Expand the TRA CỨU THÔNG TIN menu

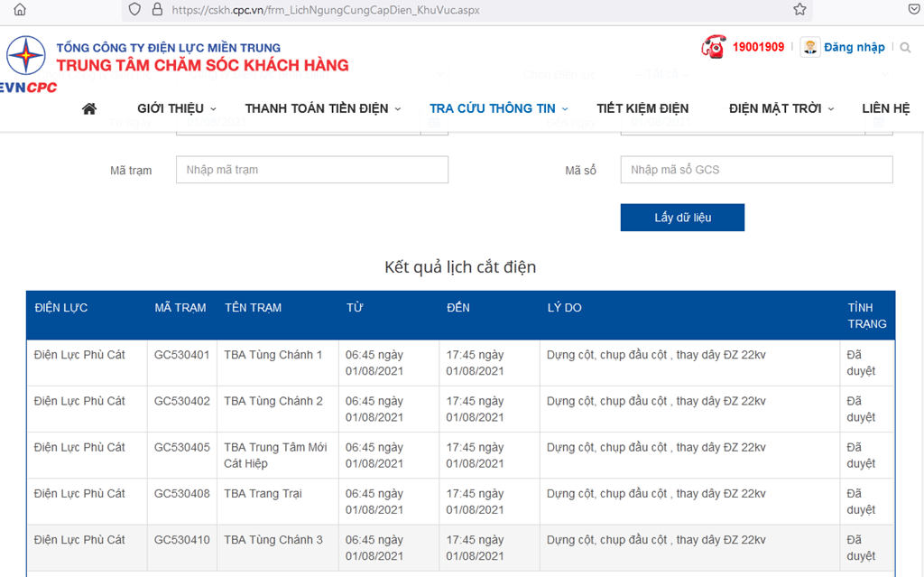[x=498, y=108]
